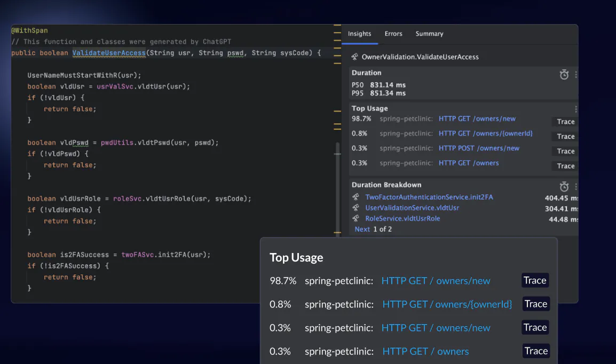Open the TwoFactorAuthenticationService.init2FA link
This screenshot has width=616, height=364.
click(429, 197)
